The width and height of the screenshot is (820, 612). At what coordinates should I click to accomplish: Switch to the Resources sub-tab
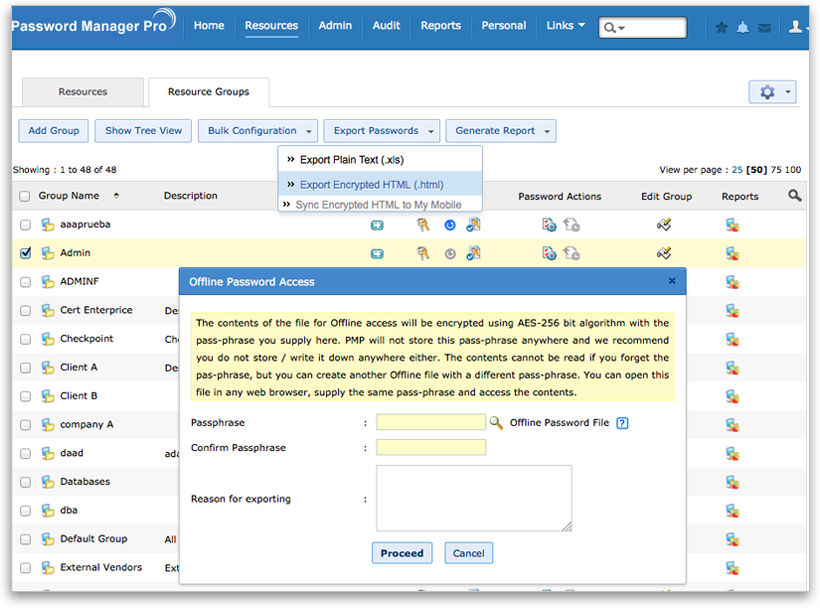(83, 92)
